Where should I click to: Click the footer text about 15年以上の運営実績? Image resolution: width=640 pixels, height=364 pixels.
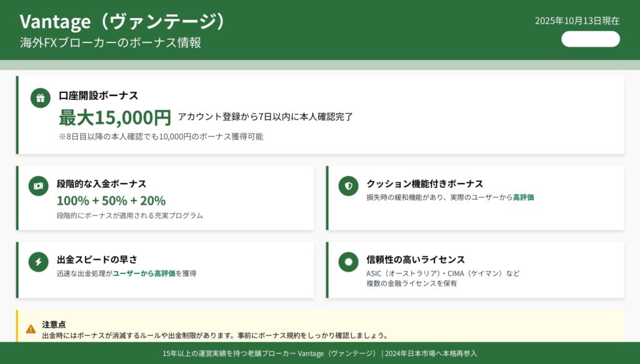[319, 353]
